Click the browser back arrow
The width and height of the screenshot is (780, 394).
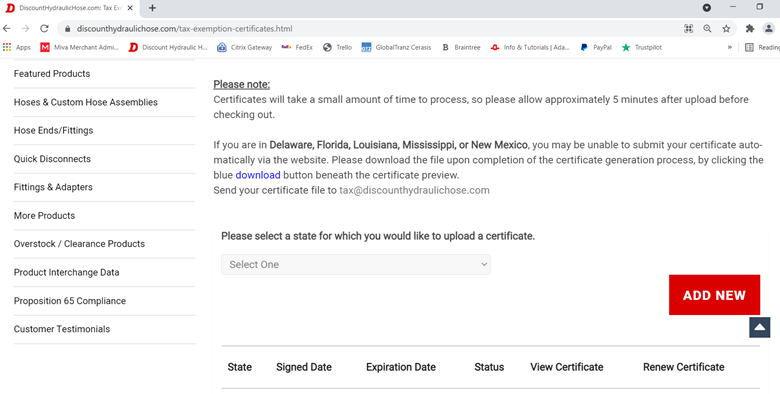tap(6, 28)
